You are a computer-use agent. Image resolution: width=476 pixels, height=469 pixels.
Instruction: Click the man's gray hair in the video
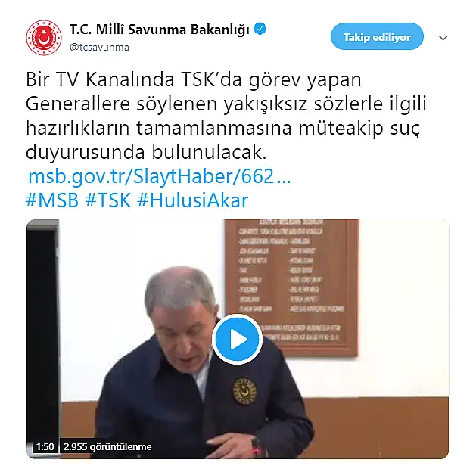pyautogui.click(x=179, y=288)
